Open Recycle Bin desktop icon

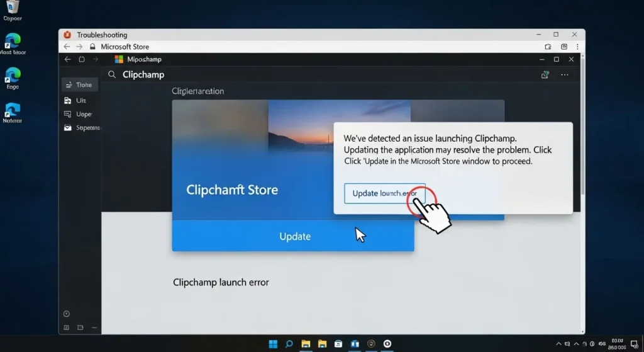13,11
